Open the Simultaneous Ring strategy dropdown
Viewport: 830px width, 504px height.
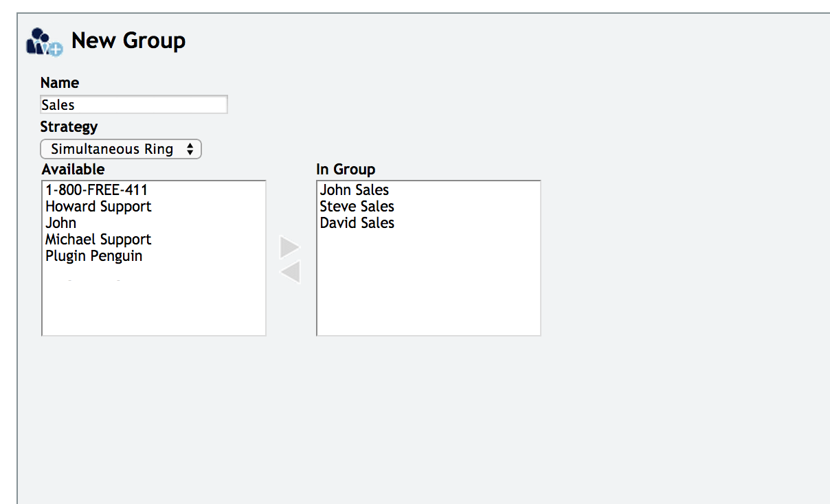(x=121, y=149)
